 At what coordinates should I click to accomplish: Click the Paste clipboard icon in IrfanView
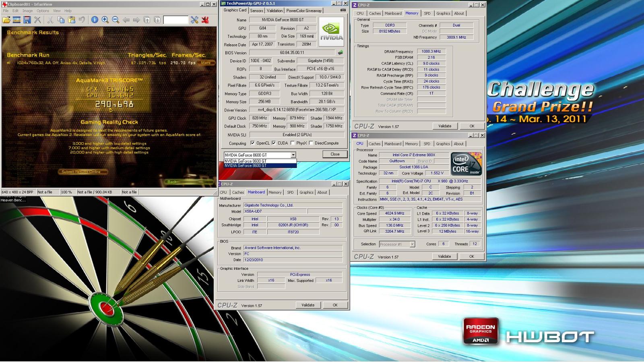(72, 20)
